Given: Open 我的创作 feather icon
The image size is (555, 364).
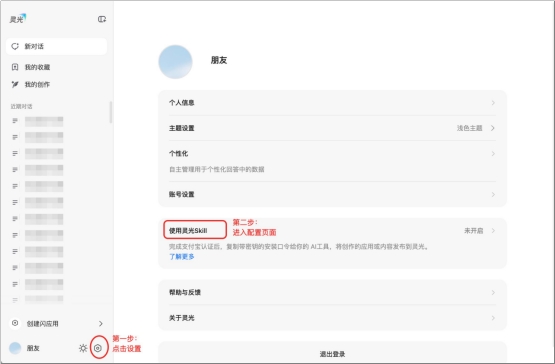Looking at the screenshot, I should point(15,84).
